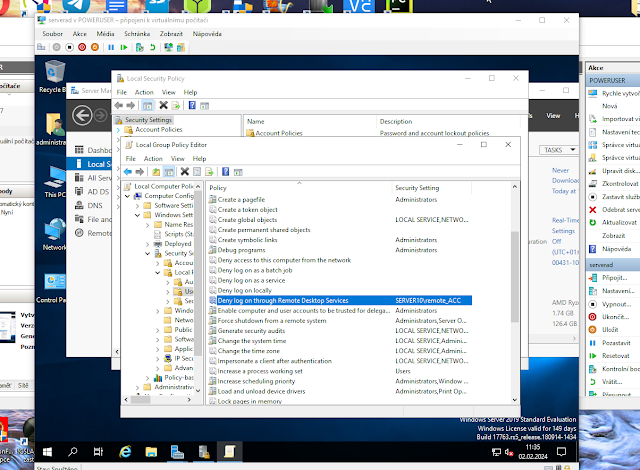Toggle enhanced session mode icon in the Hyper-V toolbar

(x=168, y=47)
